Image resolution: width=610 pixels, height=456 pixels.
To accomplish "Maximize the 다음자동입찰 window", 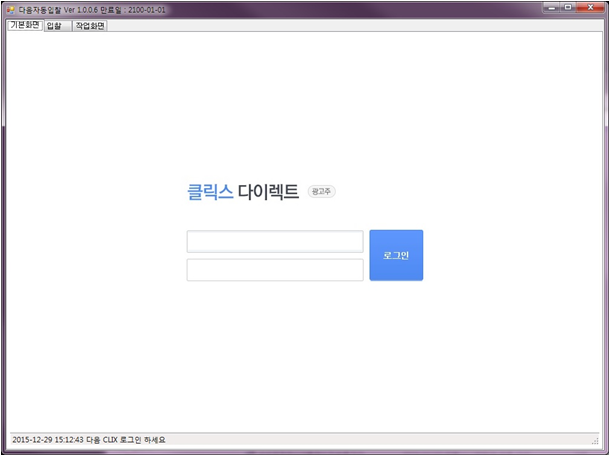I will tap(568, 7).
